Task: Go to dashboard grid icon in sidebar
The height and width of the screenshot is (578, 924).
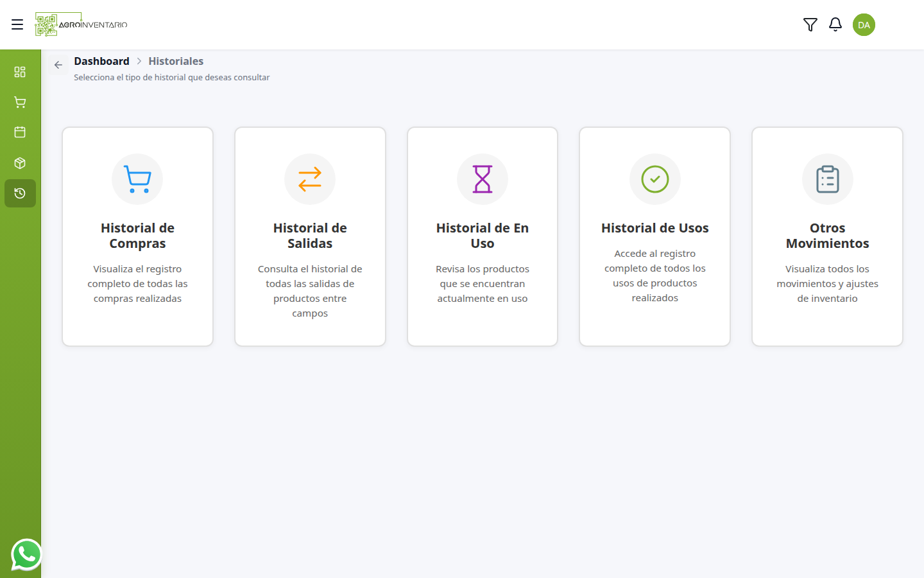Action: [x=20, y=72]
